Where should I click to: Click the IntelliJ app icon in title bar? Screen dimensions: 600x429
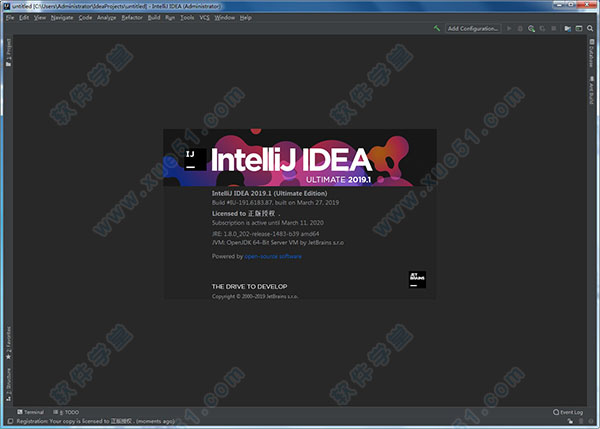click(6, 6)
